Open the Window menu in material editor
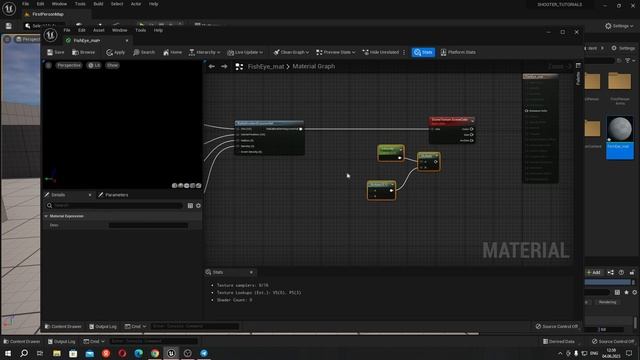This screenshot has width=640, height=360. [120, 30]
